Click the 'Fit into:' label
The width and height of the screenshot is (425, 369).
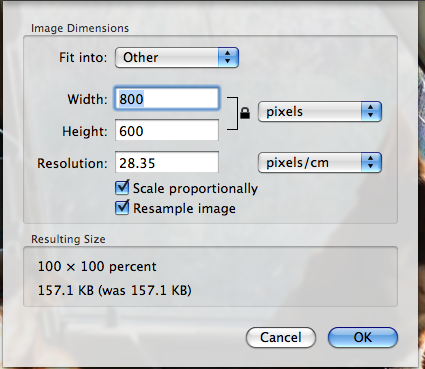pyautogui.click(x=83, y=57)
